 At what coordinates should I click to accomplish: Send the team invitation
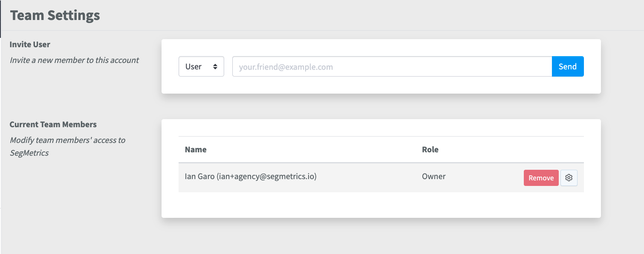(x=568, y=66)
